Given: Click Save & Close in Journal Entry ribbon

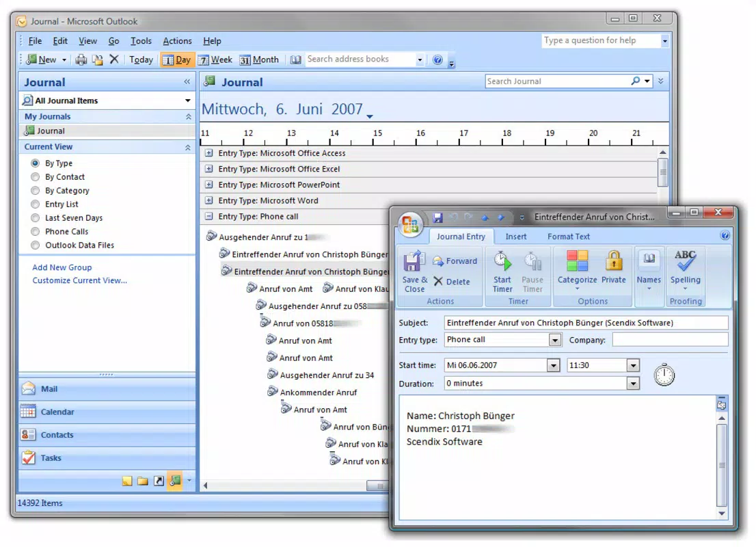Looking at the screenshot, I should (415, 271).
